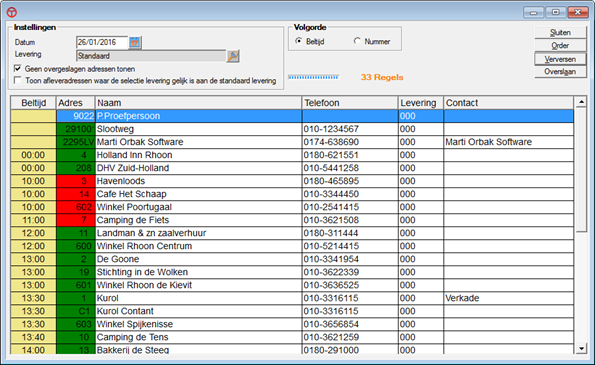Click the Overslaan button

pos(560,72)
